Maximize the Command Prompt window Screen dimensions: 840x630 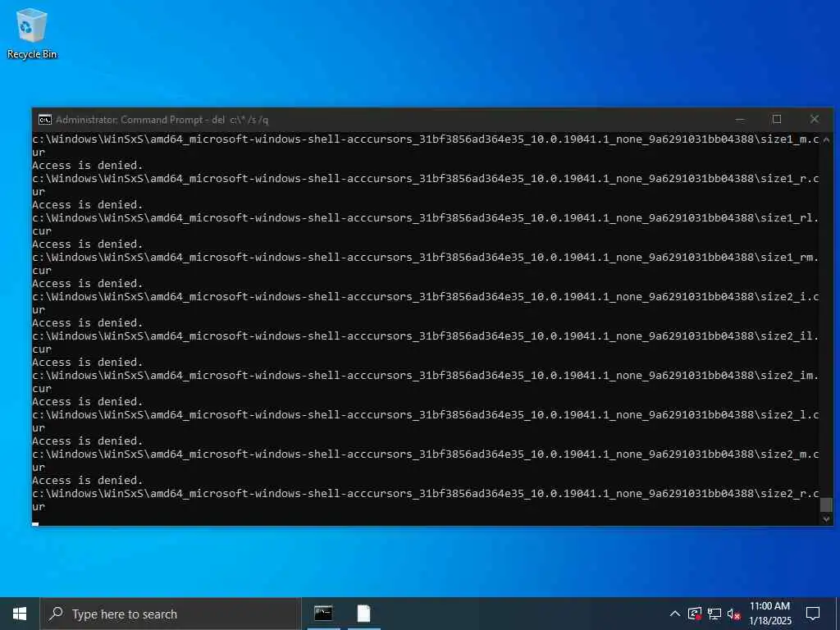pyautogui.click(x=777, y=120)
